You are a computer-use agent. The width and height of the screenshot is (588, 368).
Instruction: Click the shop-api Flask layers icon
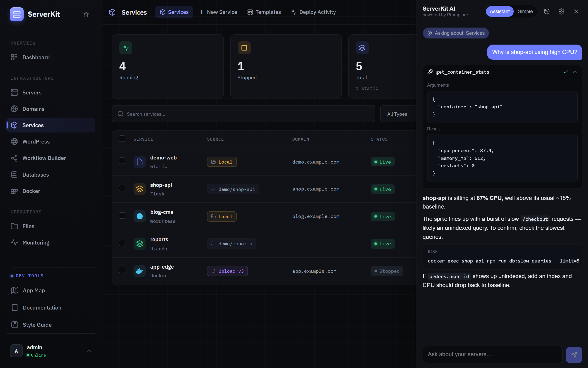click(x=139, y=189)
